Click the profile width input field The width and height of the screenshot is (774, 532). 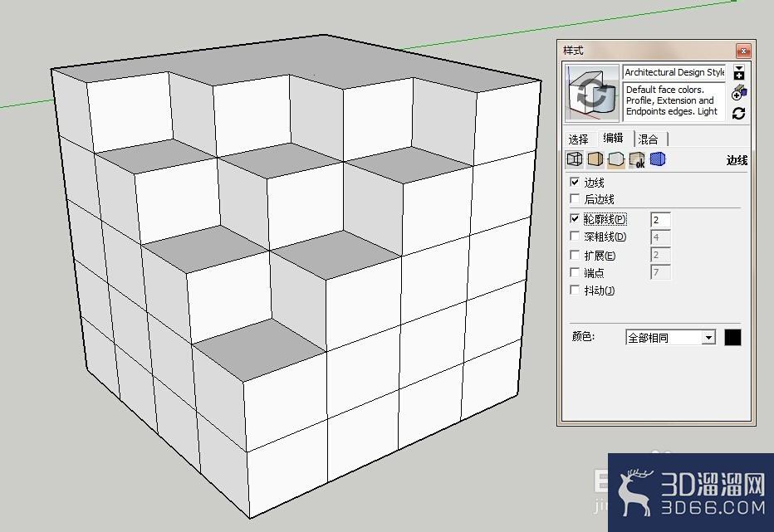coord(660,220)
